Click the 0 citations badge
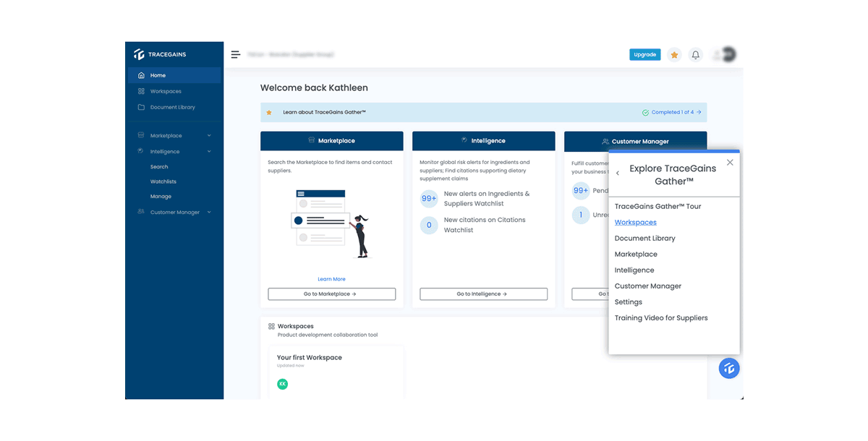The image size is (868, 441). 429,225
